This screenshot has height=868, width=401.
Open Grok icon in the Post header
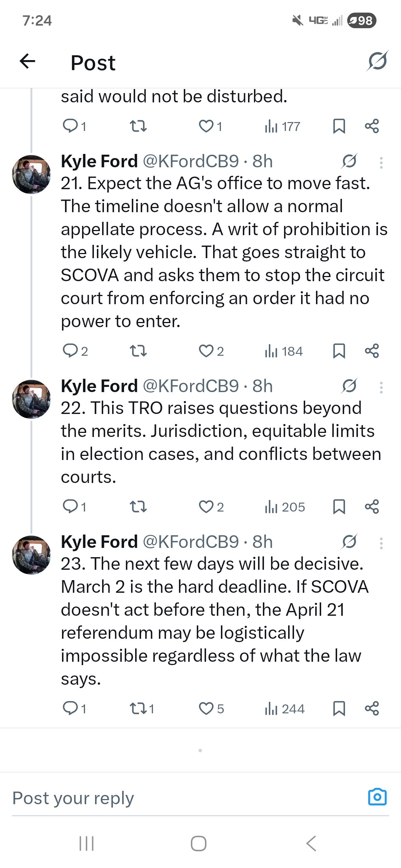(x=377, y=61)
